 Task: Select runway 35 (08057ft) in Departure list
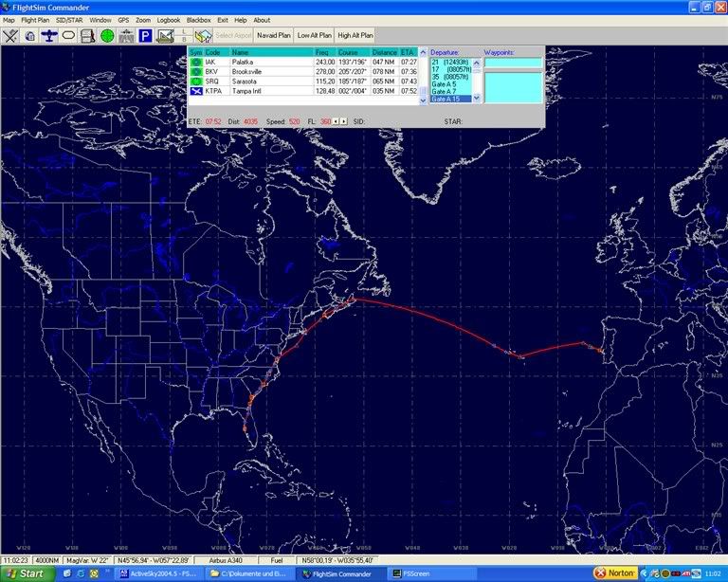click(x=451, y=77)
